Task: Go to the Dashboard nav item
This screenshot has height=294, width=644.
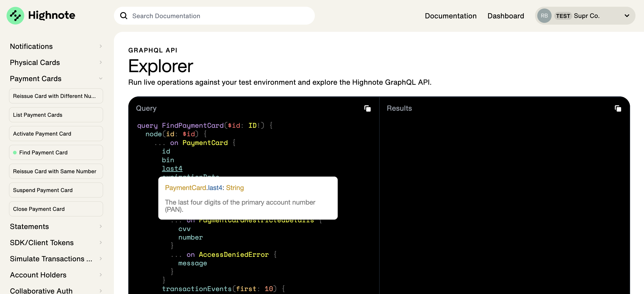Action: pos(505,16)
